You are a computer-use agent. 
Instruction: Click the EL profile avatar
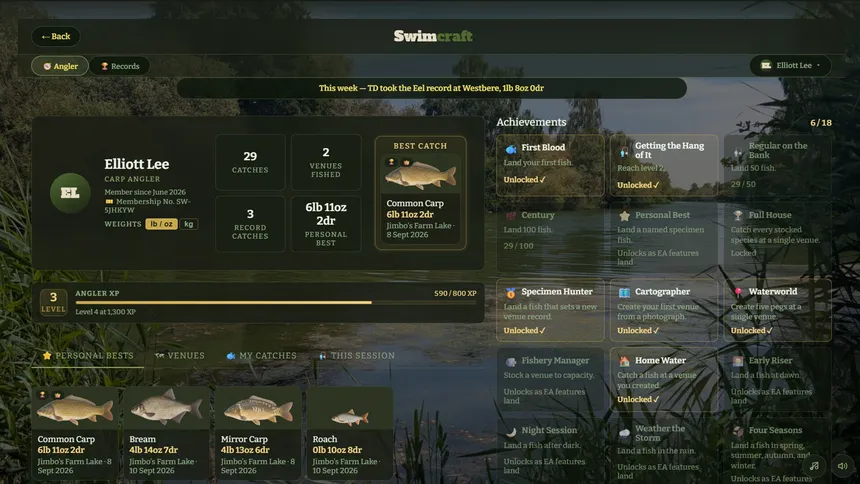[70, 193]
